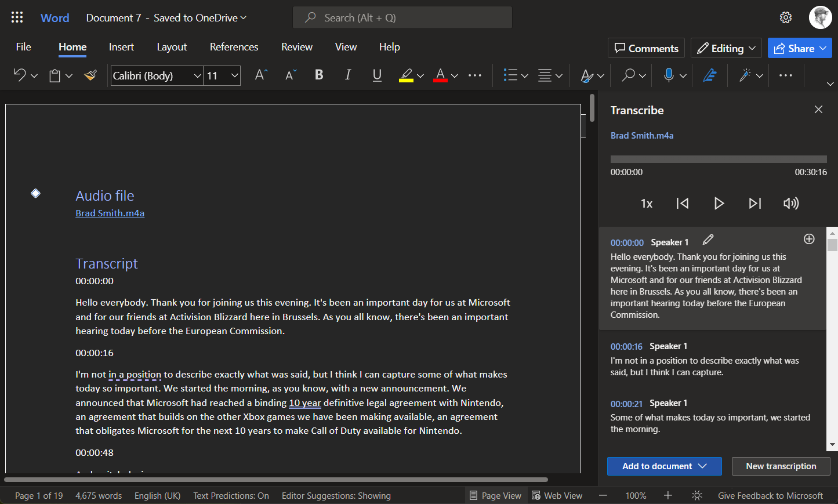Viewport: 838px width, 504px height.
Task: Open the References tab
Action: point(234,47)
